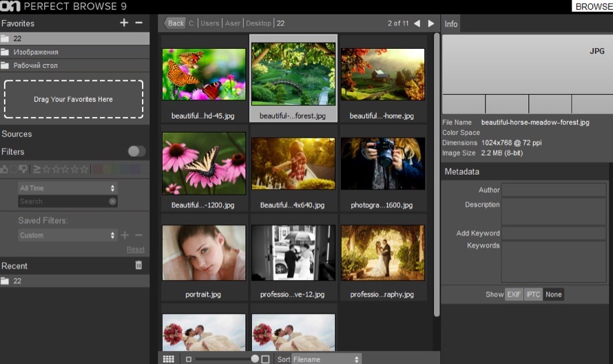Screen dimensions: 613x364
Task: Switch to grid view via bottom grid icon
Action: click(168, 358)
